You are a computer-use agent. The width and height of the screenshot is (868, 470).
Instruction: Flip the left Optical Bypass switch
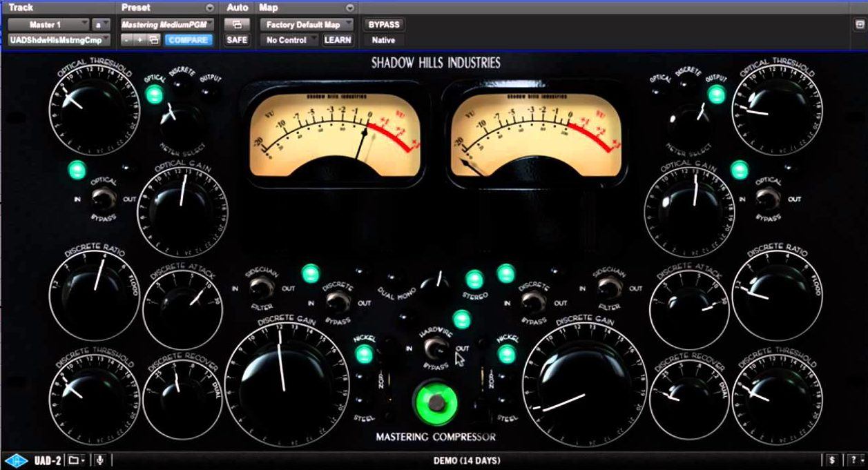click(x=104, y=199)
